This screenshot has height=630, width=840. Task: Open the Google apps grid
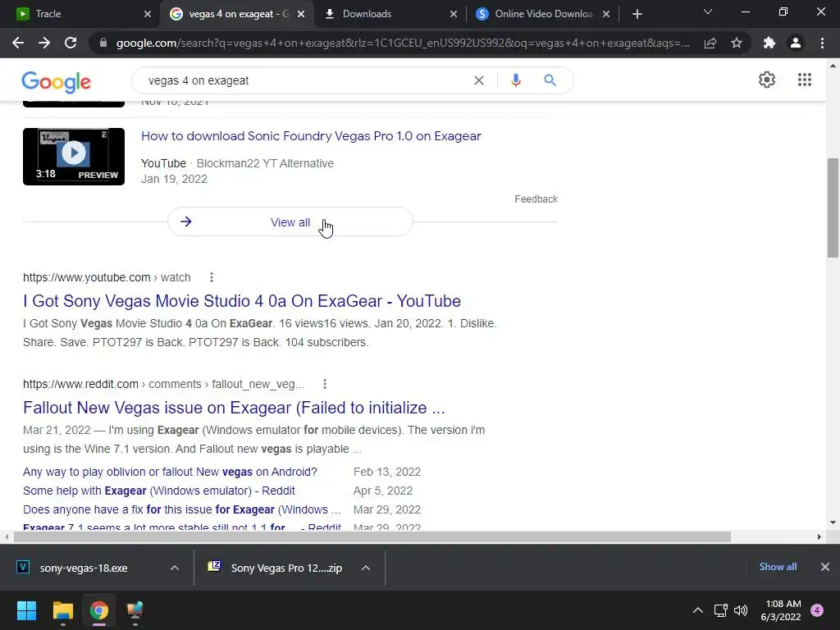pos(804,80)
